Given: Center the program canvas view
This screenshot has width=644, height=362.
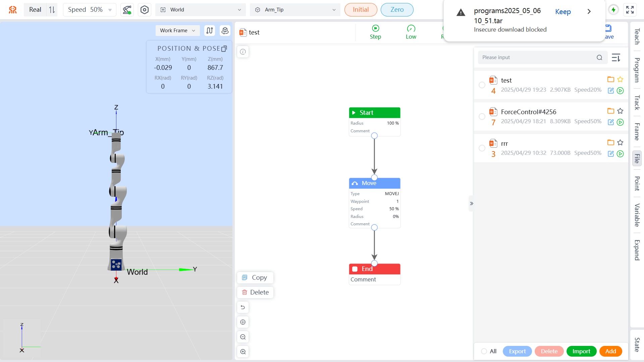Looking at the screenshot, I should click(243, 322).
